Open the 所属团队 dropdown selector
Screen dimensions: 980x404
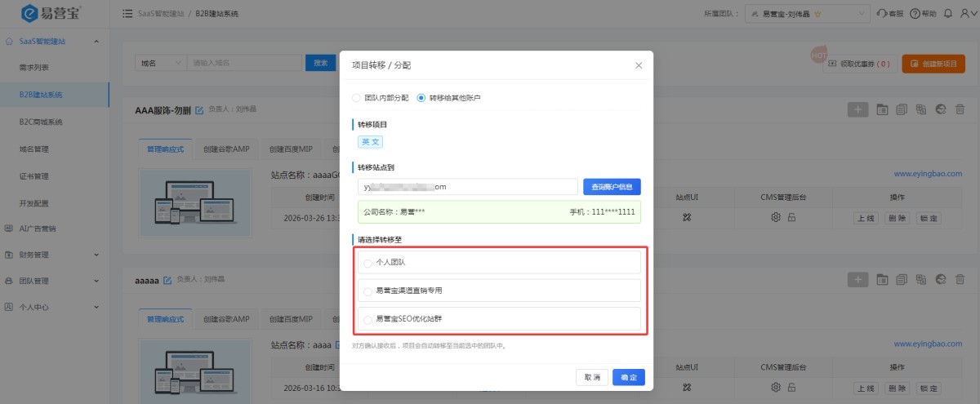click(808, 14)
